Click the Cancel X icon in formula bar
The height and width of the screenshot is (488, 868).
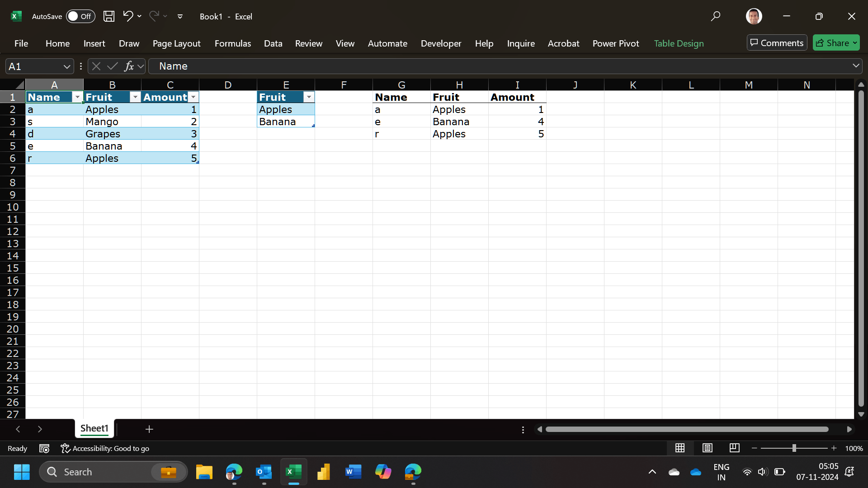point(96,66)
